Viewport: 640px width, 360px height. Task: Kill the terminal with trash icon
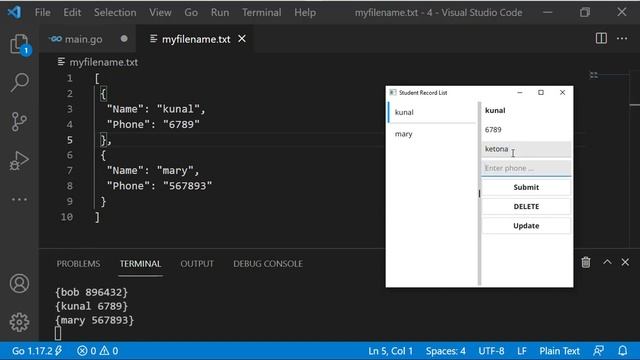[586, 262]
